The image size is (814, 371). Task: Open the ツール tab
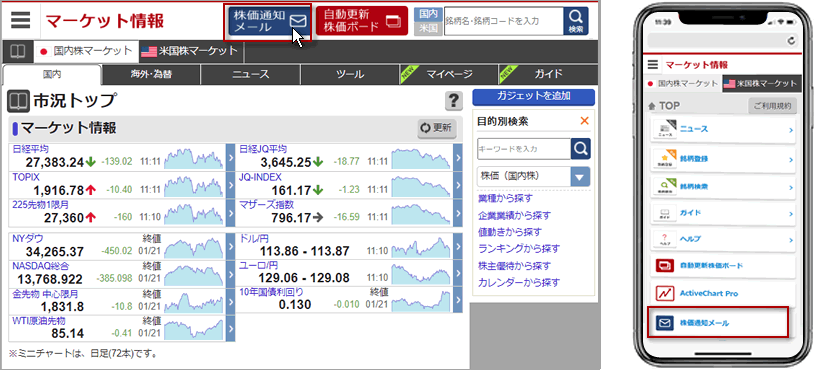pyautogui.click(x=349, y=75)
